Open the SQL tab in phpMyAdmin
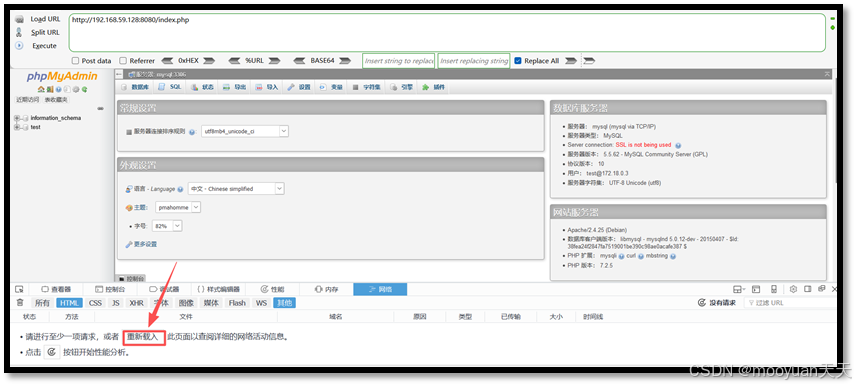The height and width of the screenshot is (386, 856). pos(170,87)
